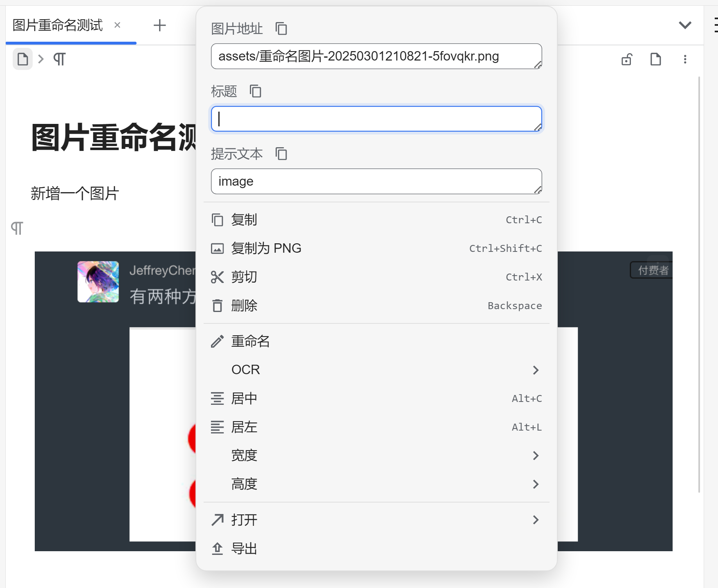Expand the tab list chevron
The width and height of the screenshot is (718, 588).
coord(685,25)
